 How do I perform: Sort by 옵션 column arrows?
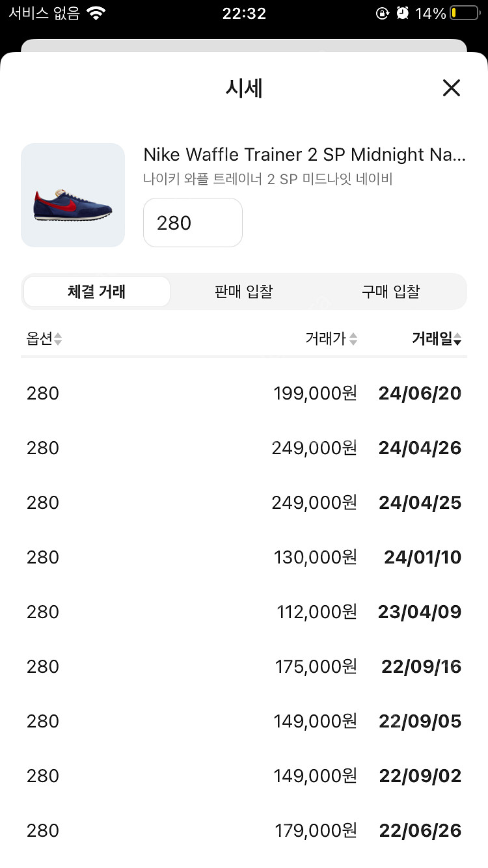click(x=58, y=339)
